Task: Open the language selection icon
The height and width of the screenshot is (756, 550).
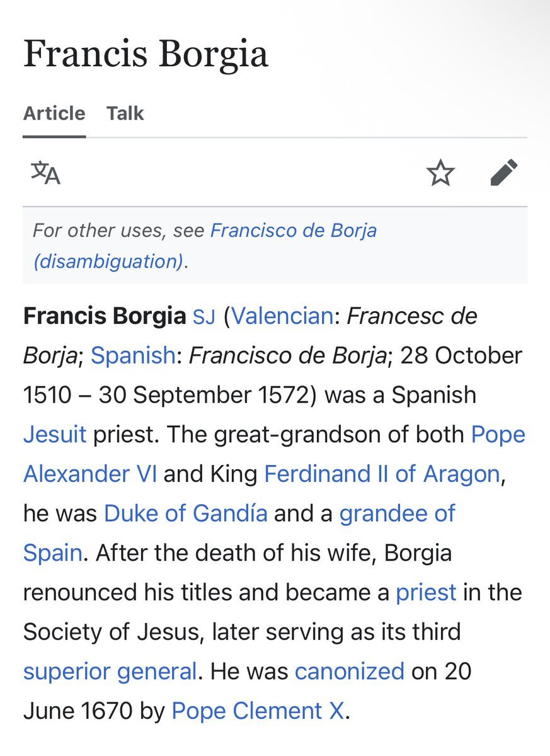Action: coord(46,172)
